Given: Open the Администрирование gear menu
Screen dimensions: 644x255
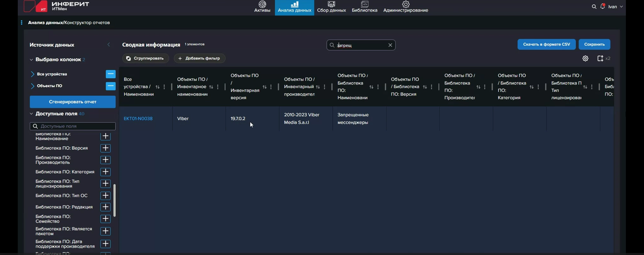Looking at the screenshot, I should 406,5.
